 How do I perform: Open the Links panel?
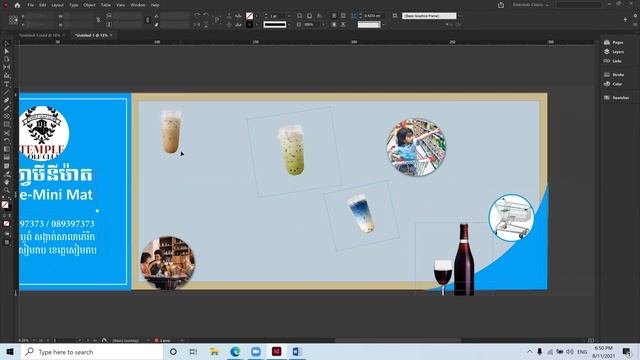(612, 61)
